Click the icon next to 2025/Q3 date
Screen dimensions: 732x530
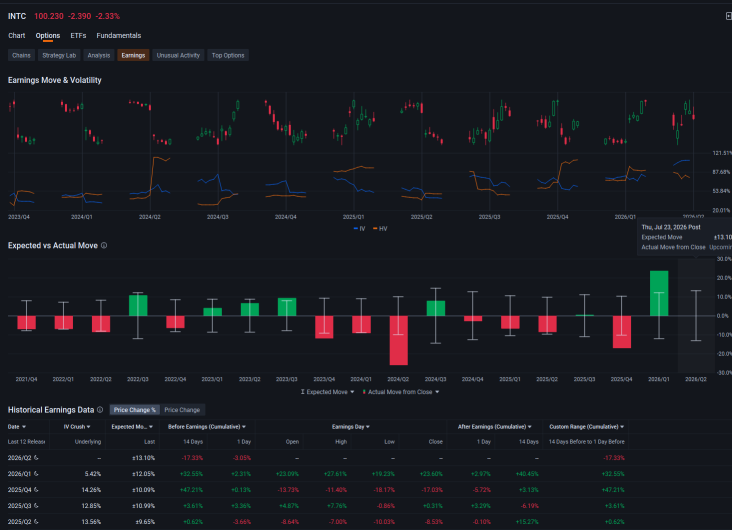[x=36, y=506]
